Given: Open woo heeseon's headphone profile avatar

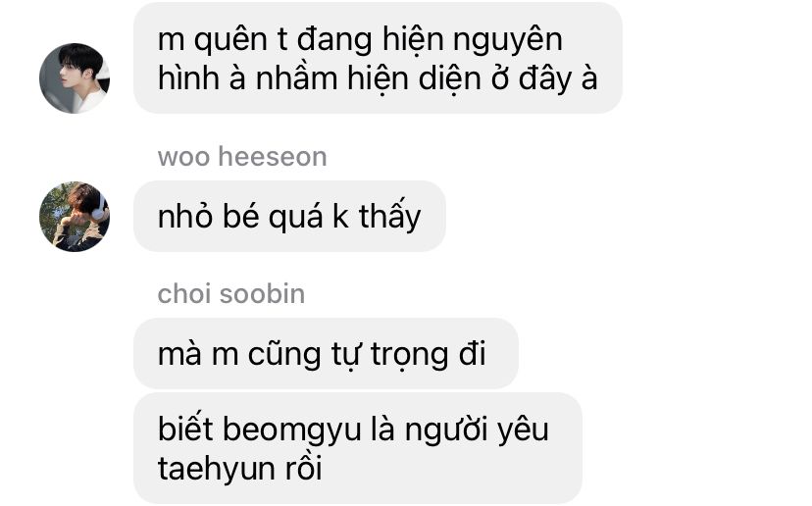Looking at the screenshot, I should coord(75,217).
